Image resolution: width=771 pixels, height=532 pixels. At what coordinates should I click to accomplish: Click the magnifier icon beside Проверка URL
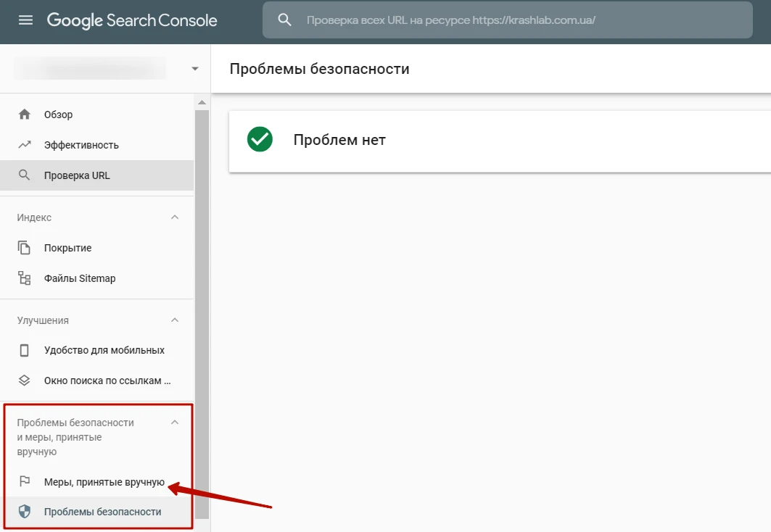pos(25,175)
